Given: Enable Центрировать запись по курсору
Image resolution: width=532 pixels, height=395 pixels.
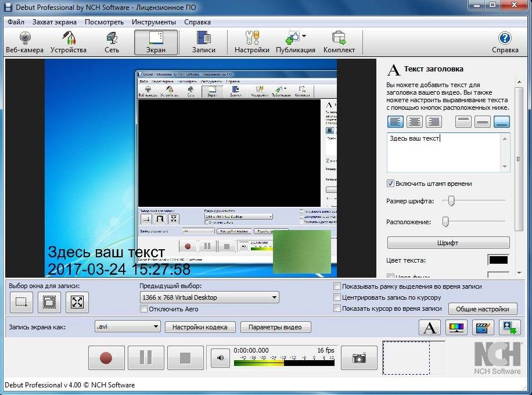Looking at the screenshot, I should point(337,297).
